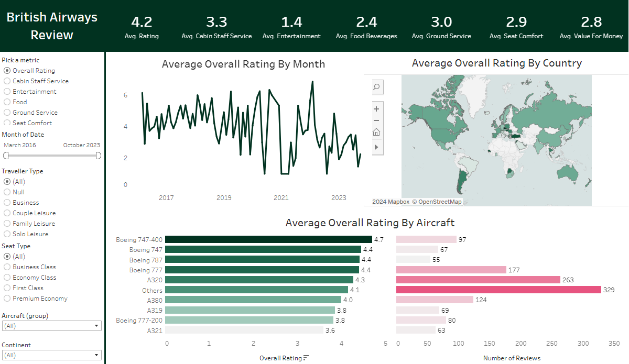Screen dimensions: 629x364
Task: Click the 'Average Overall Rating By Country' title
Action: coord(496,63)
